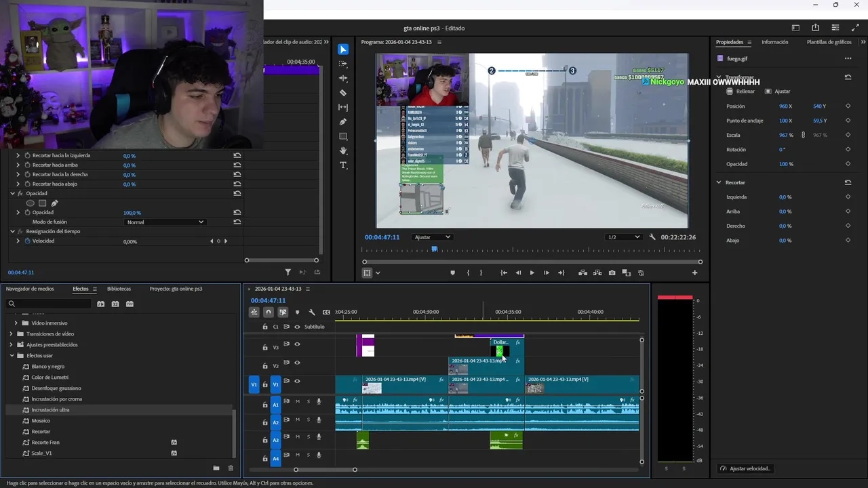Open Navegador de medios tab

tap(30, 289)
